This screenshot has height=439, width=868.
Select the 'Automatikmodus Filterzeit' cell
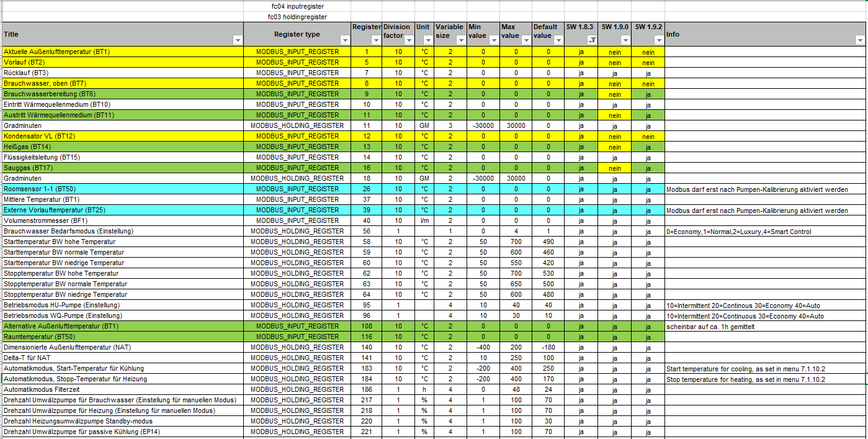122,389
